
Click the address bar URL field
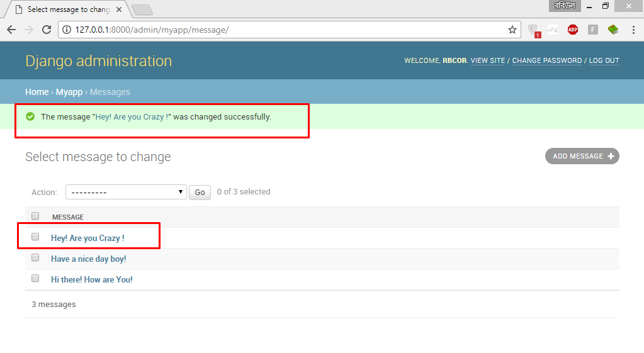[x=283, y=30]
